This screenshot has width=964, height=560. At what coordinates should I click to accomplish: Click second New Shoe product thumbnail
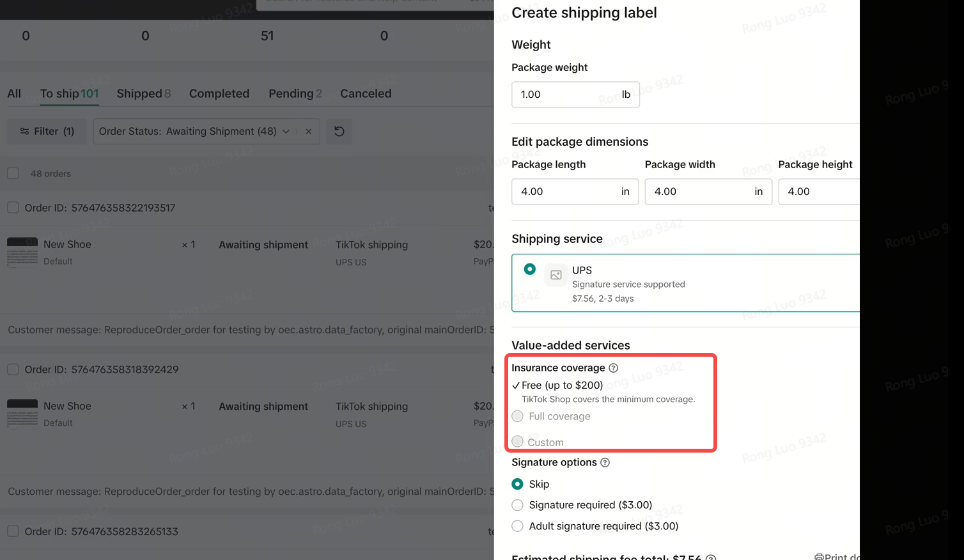pos(22,414)
